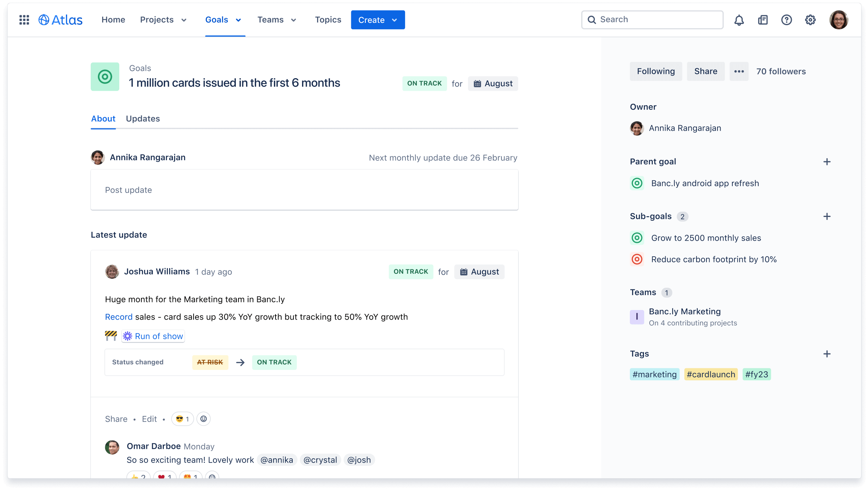Click the goal status ON TRACK icon

point(424,84)
